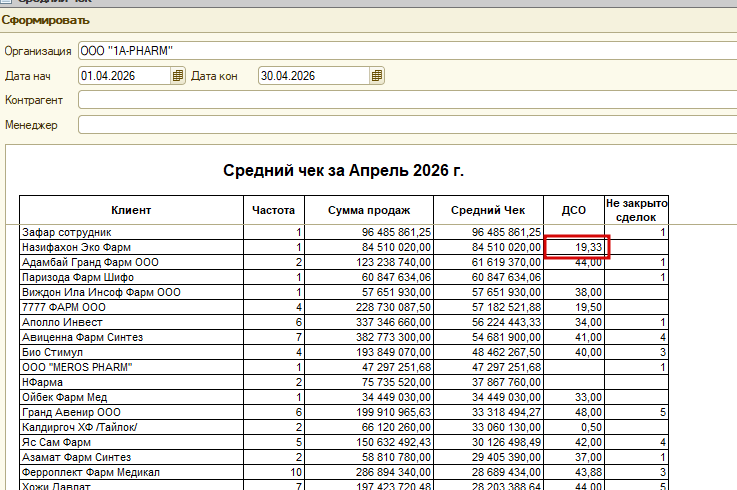Click the Менеджер input field
The width and height of the screenshot is (737, 490).
[x=407, y=125]
